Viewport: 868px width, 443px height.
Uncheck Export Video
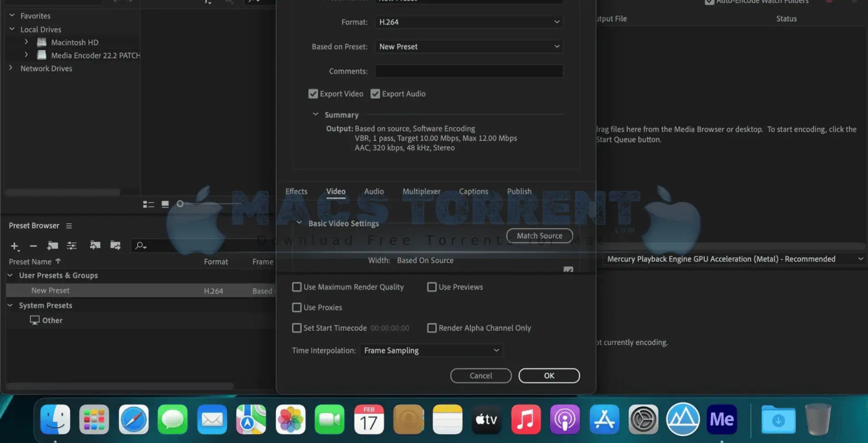point(313,94)
